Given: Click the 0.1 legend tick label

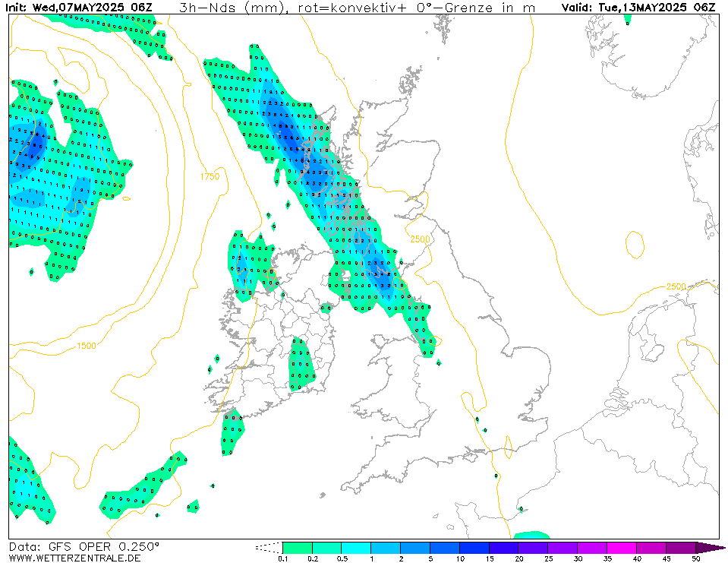Looking at the screenshot, I should point(282,558).
